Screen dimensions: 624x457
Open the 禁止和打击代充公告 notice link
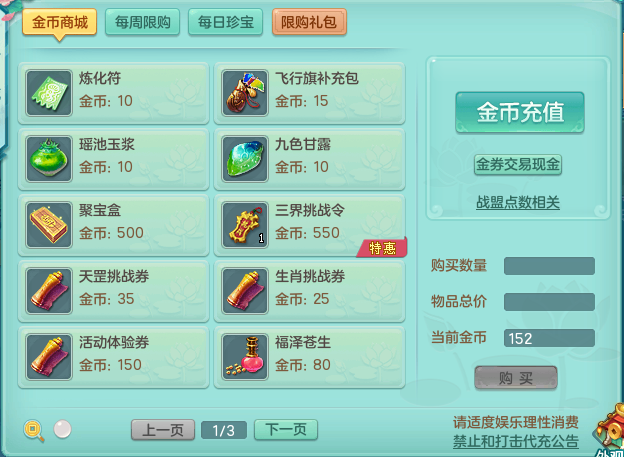coord(516,441)
